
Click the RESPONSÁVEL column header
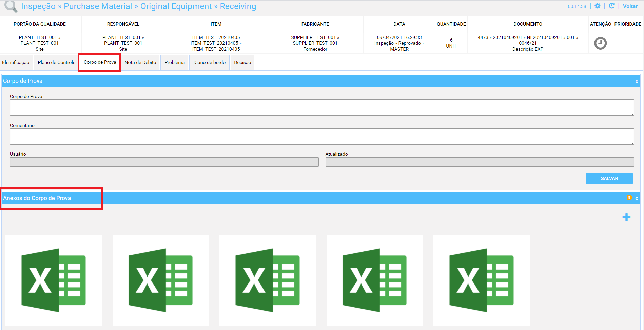coord(123,24)
